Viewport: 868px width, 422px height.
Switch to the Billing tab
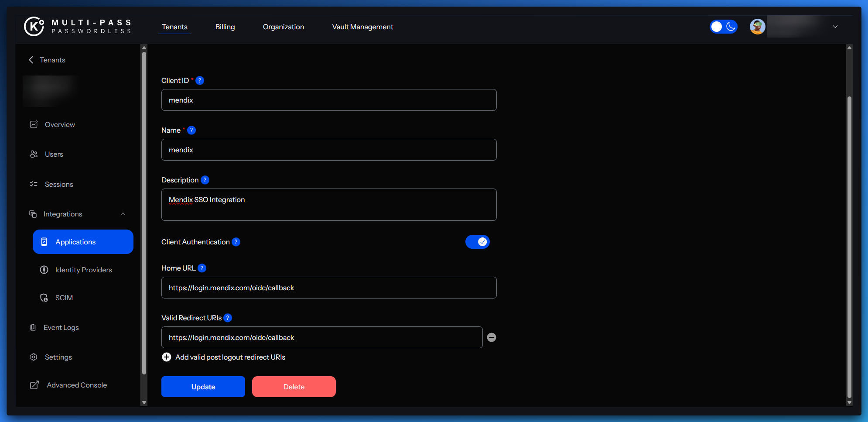tap(225, 27)
